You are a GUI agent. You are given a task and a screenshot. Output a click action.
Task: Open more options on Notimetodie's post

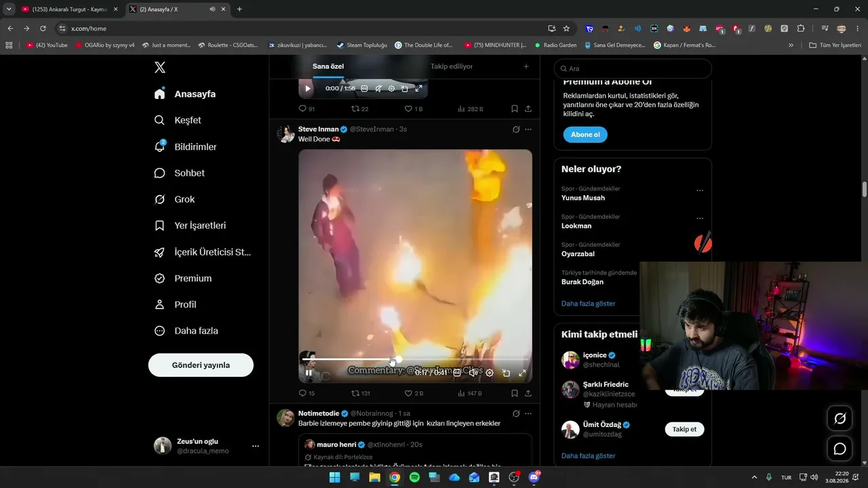(528, 413)
